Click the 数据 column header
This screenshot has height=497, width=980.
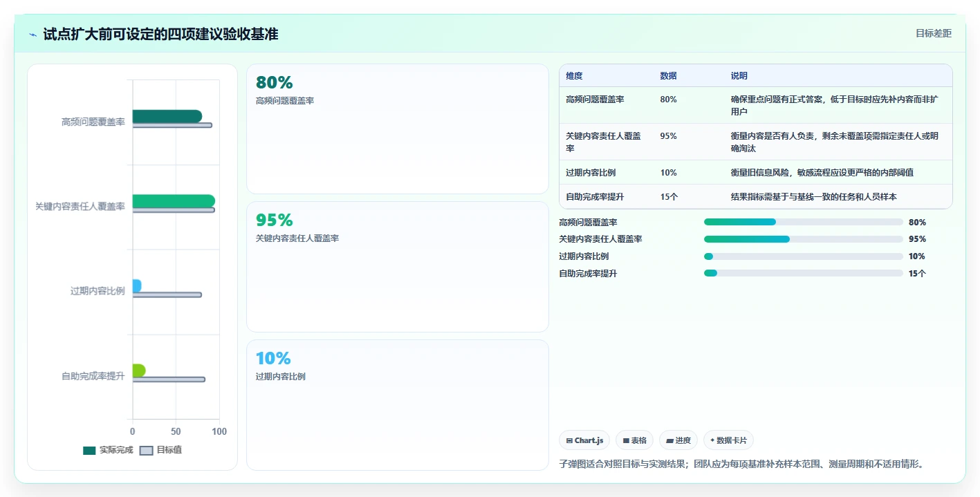[x=668, y=76]
